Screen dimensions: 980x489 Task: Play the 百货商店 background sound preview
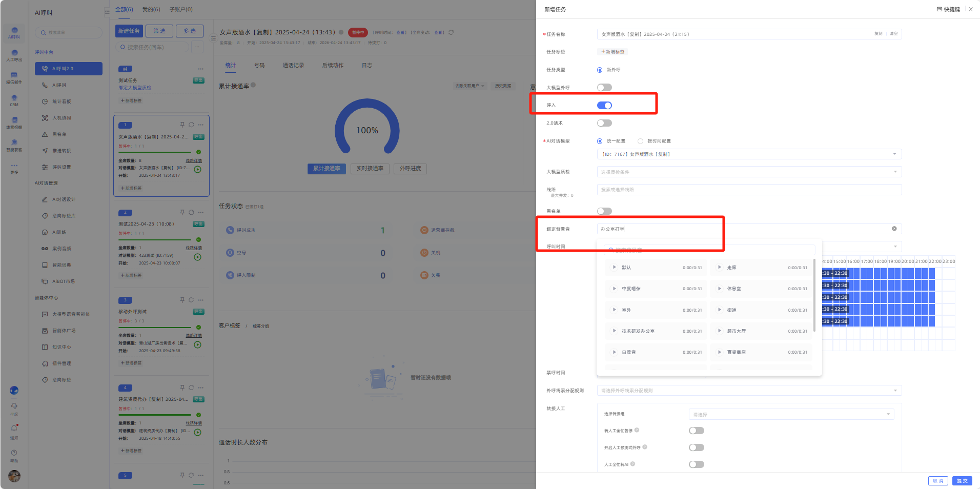pos(720,352)
